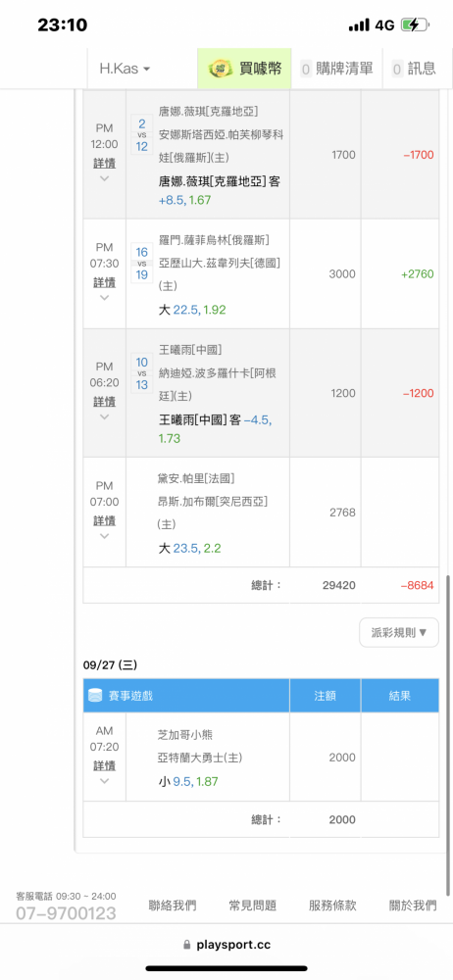Viewport: 453px width, 980px height.
Task: Open the 2 vs 12 score box
Action: tap(142, 135)
